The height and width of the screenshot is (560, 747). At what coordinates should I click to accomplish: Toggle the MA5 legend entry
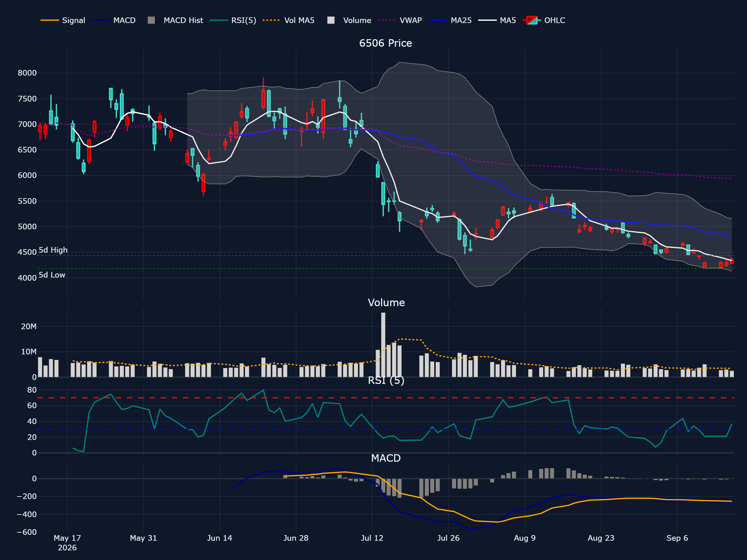(x=497, y=20)
